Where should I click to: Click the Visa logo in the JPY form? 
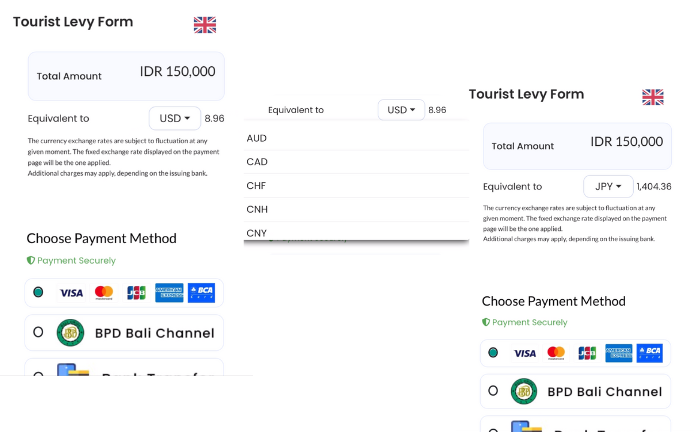524,353
